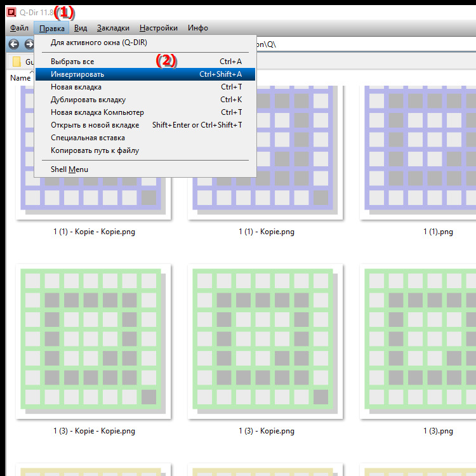476x476 pixels.
Task: Open the Вид menu
Action: click(81, 28)
